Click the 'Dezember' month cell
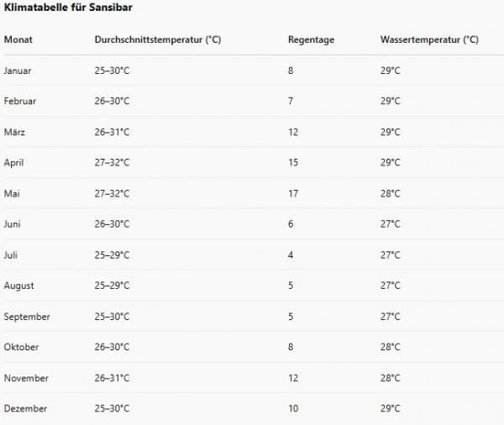The height and width of the screenshot is (425, 504). [25, 408]
